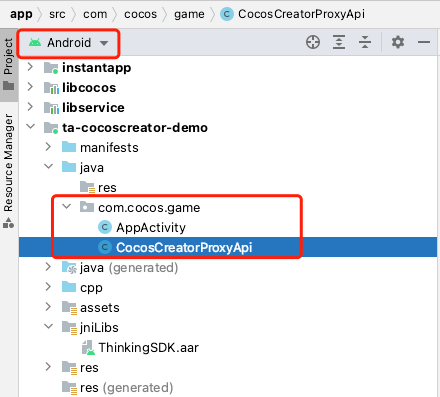Click the ThinkingSDK.aar file icon
The width and height of the screenshot is (440, 397).
(x=88, y=347)
